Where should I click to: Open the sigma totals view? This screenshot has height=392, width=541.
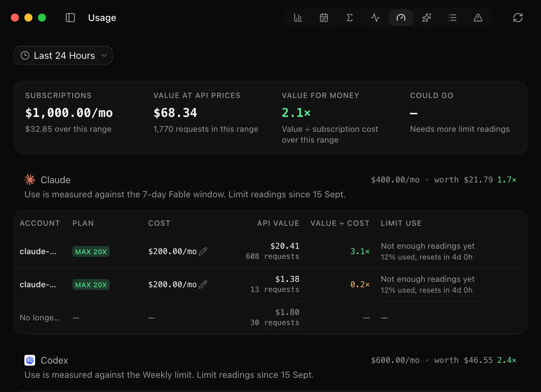click(350, 18)
